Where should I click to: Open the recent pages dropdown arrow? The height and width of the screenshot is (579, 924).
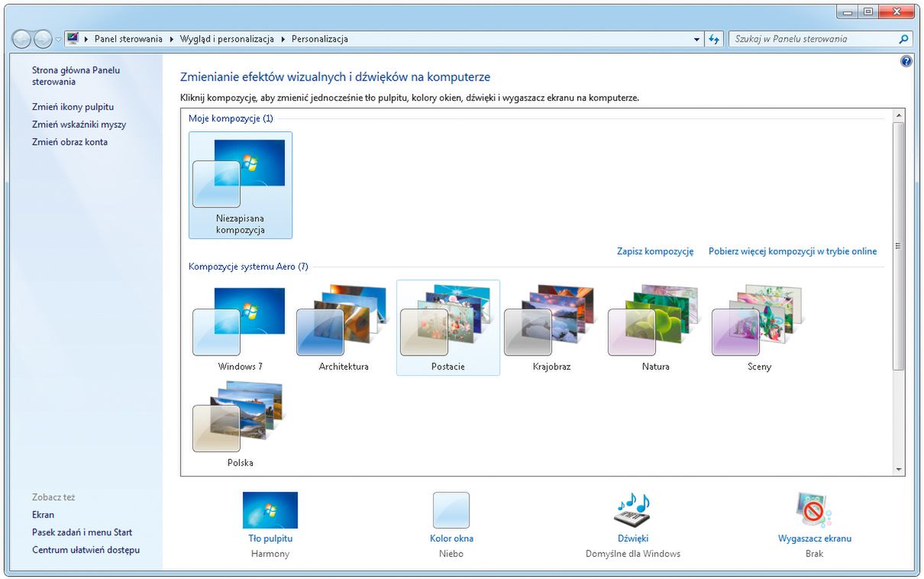(58, 40)
